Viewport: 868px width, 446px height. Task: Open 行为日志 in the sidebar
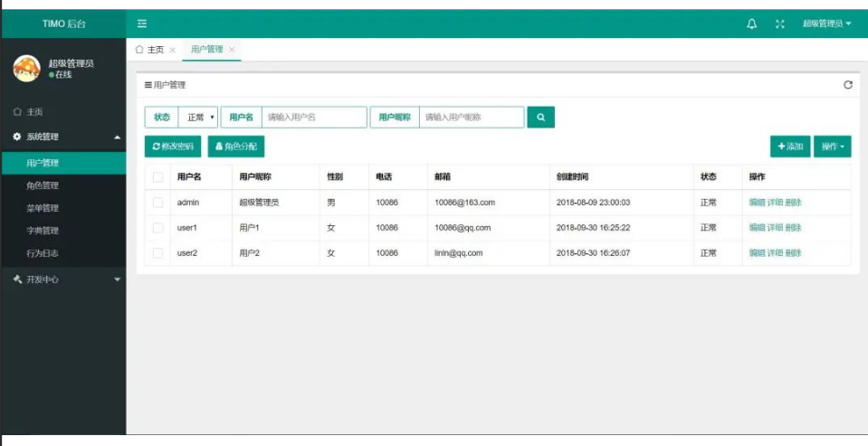click(x=63, y=253)
